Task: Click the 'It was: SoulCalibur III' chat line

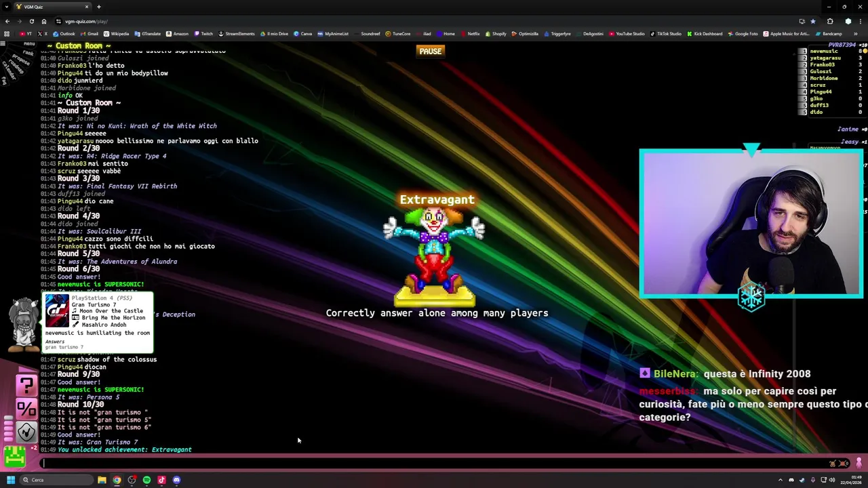Action: [99, 231]
